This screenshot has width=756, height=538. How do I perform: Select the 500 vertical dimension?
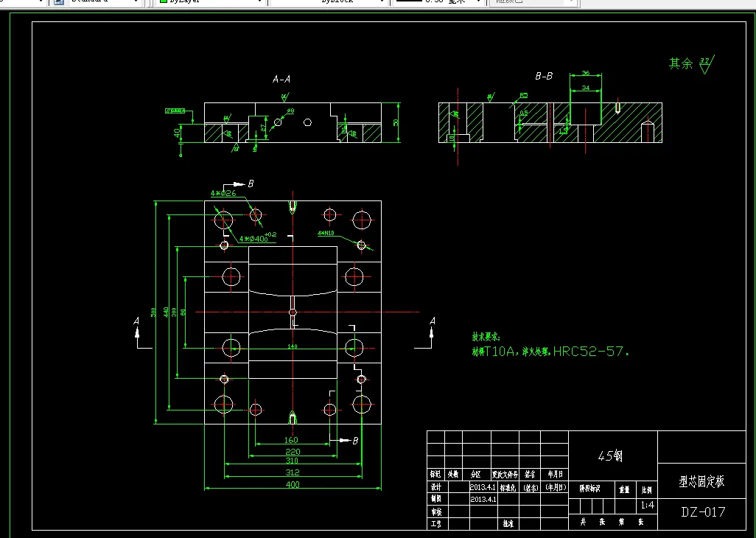point(154,312)
